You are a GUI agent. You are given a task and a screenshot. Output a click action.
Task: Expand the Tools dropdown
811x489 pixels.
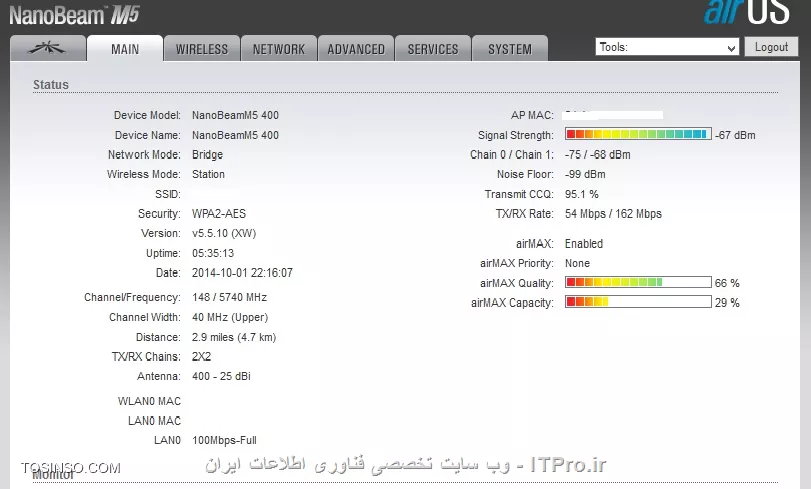[x=667, y=47]
